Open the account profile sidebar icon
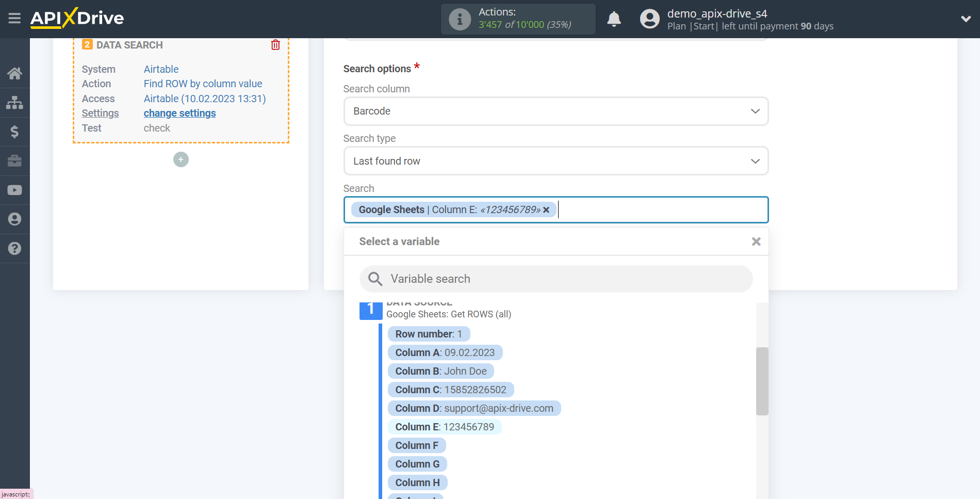The height and width of the screenshot is (499, 980). click(14, 219)
